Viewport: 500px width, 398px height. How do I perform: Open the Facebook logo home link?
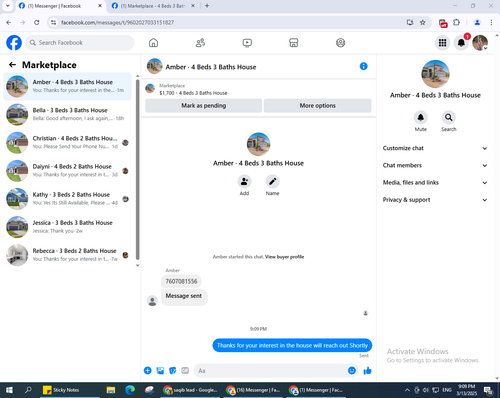[14, 43]
